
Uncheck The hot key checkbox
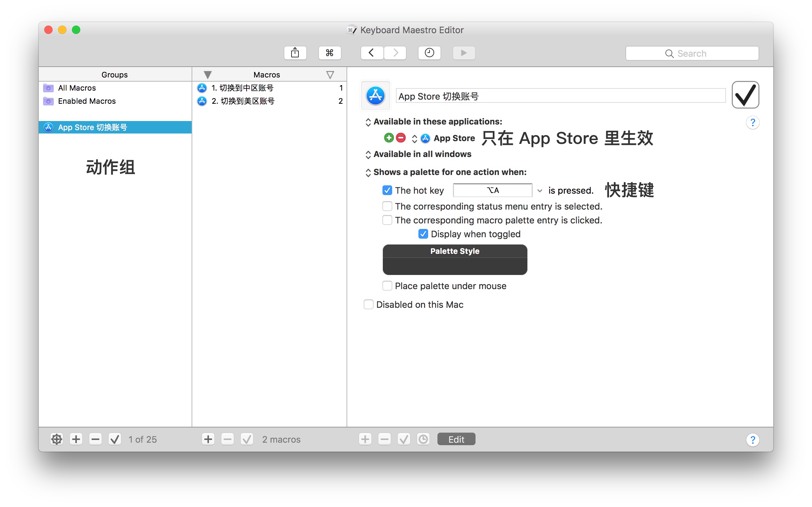(x=387, y=190)
